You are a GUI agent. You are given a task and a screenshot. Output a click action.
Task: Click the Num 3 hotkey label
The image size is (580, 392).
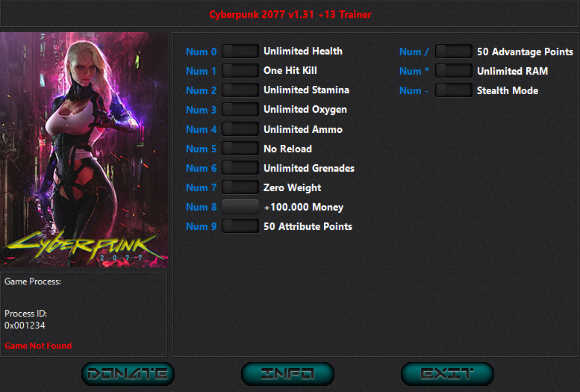pyautogui.click(x=202, y=110)
